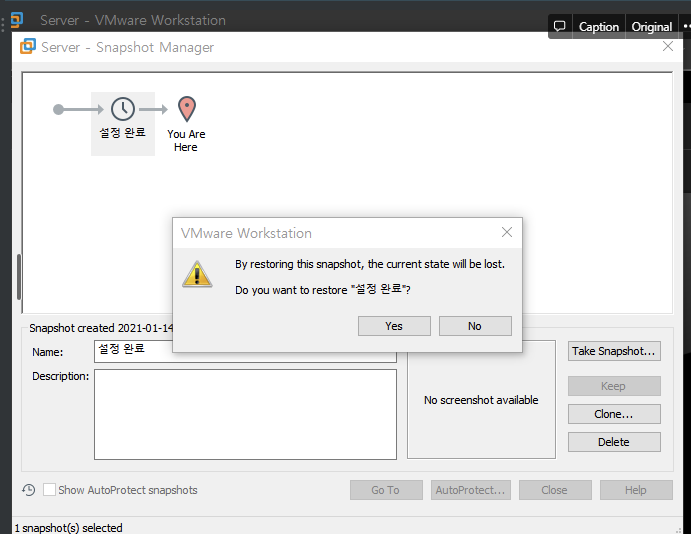This screenshot has height=534, width=691.
Task: Click the Caption overlay button
Action: click(598, 27)
